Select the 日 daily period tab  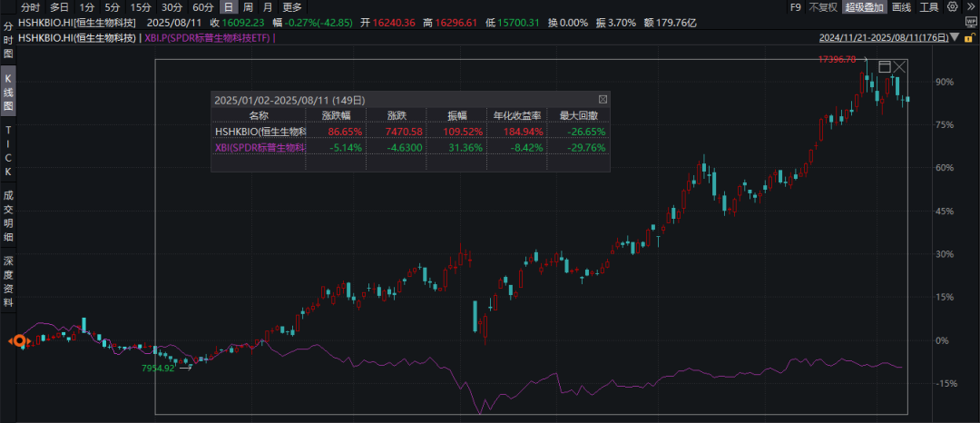tap(229, 7)
